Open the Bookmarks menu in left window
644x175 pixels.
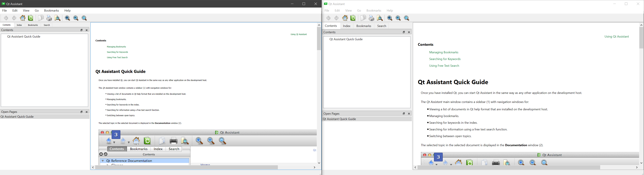click(51, 11)
